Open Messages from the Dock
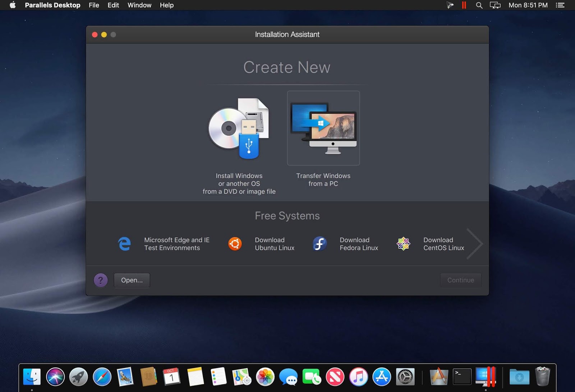This screenshot has height=392, width=575. point(288,377)
